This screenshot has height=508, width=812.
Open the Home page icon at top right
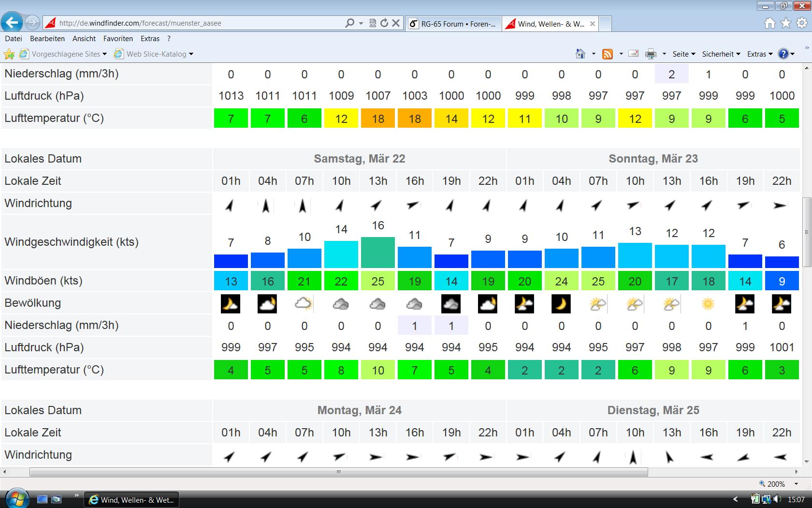pos(769,23)
